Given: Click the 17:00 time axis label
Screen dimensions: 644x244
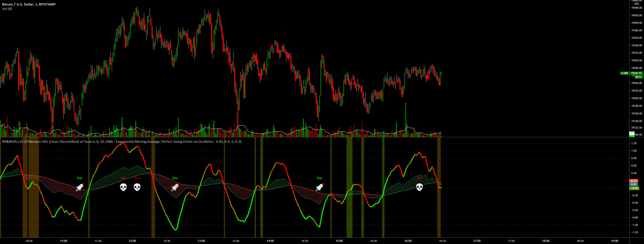Looking at the screenshot, I should [477, 241].
